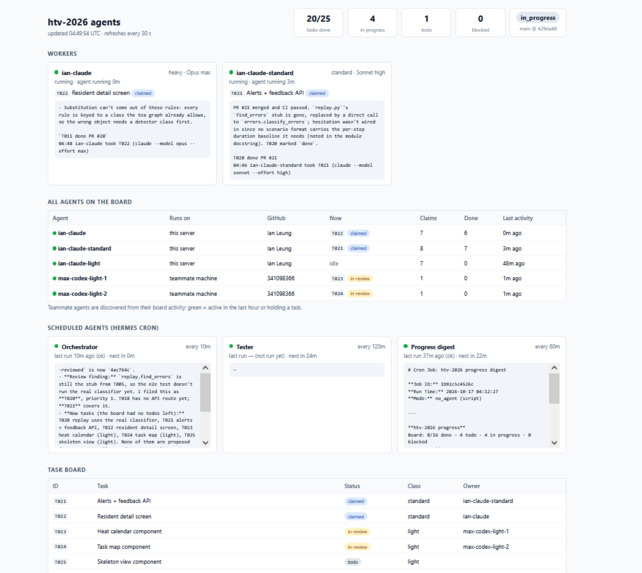Click the green dot beside ian-claude-standard in agents table
Screen dimensions: 642x573
(54, 249)
